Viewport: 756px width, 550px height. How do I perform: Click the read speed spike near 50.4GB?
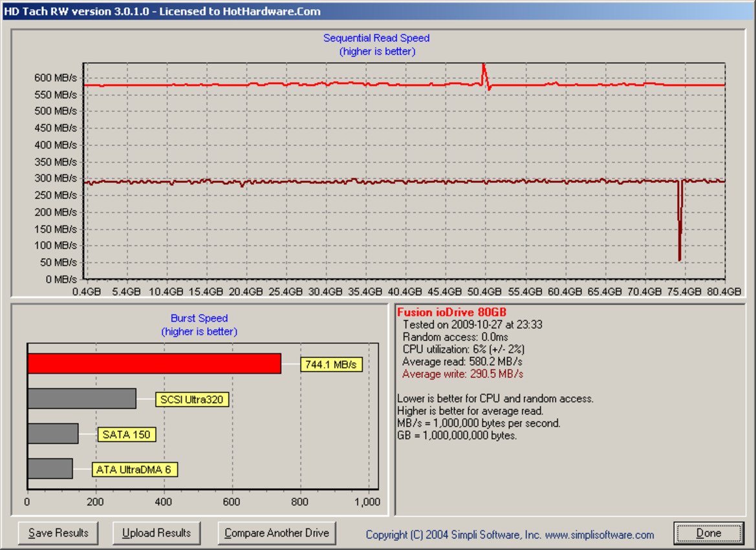(x=484, y=68)
